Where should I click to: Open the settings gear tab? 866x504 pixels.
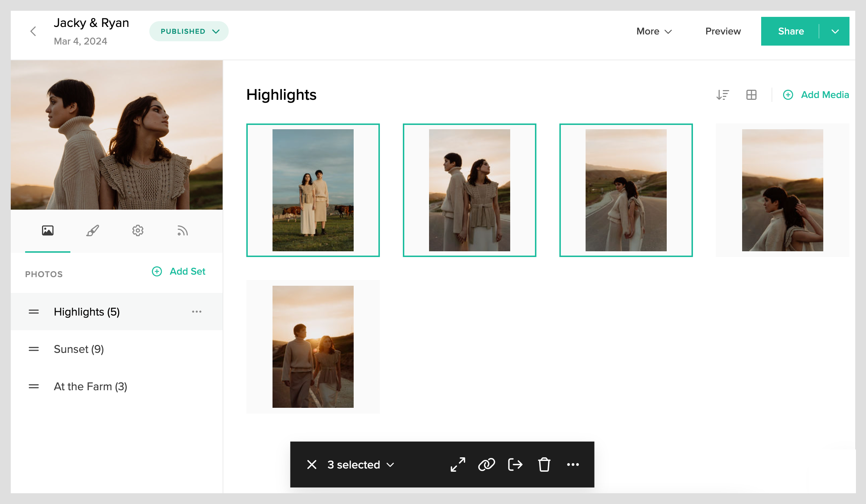pos(138,230)
